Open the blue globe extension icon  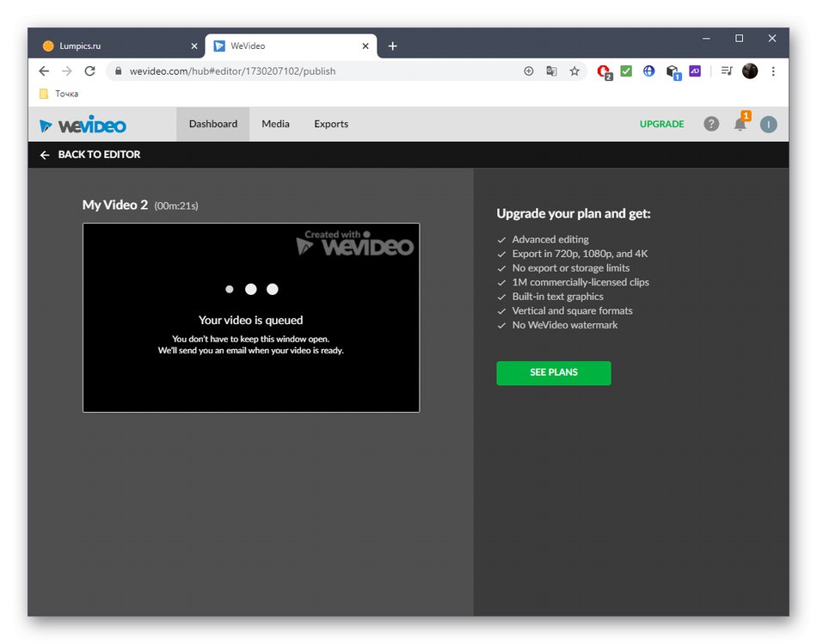point(648,71)
